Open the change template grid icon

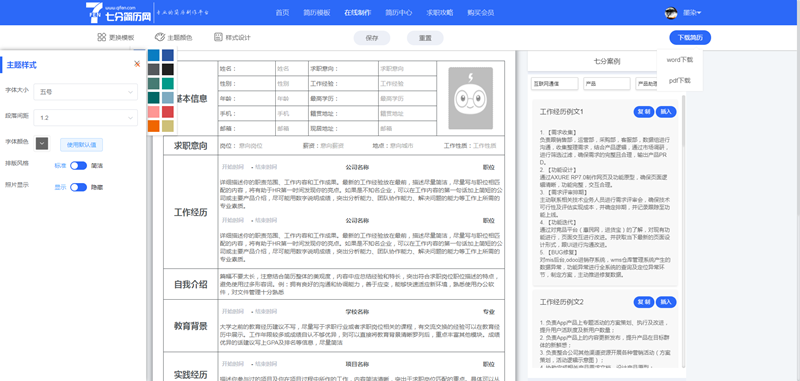tap(101, 37)
